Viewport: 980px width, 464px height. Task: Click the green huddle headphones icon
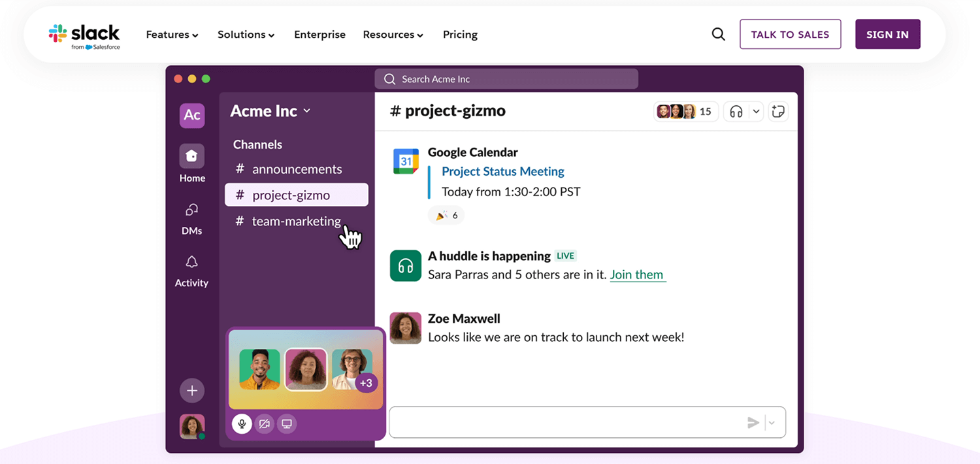pos(406,266)
